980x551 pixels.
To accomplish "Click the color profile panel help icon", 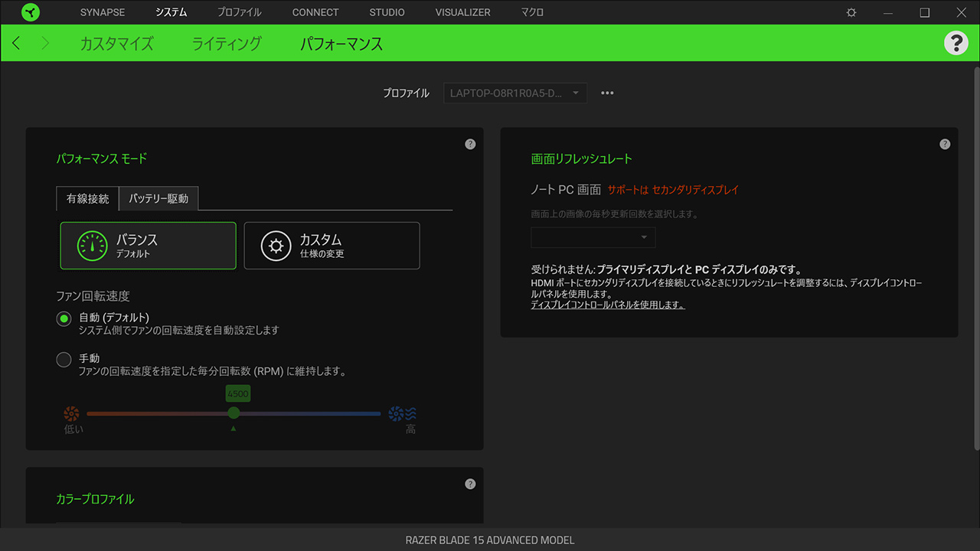I will 470,484.
